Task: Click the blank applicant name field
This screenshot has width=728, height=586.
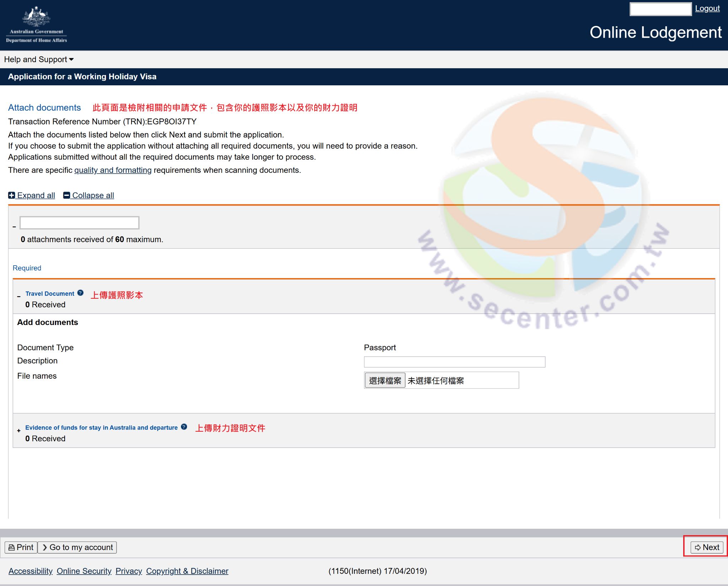Action: point(79,223)
